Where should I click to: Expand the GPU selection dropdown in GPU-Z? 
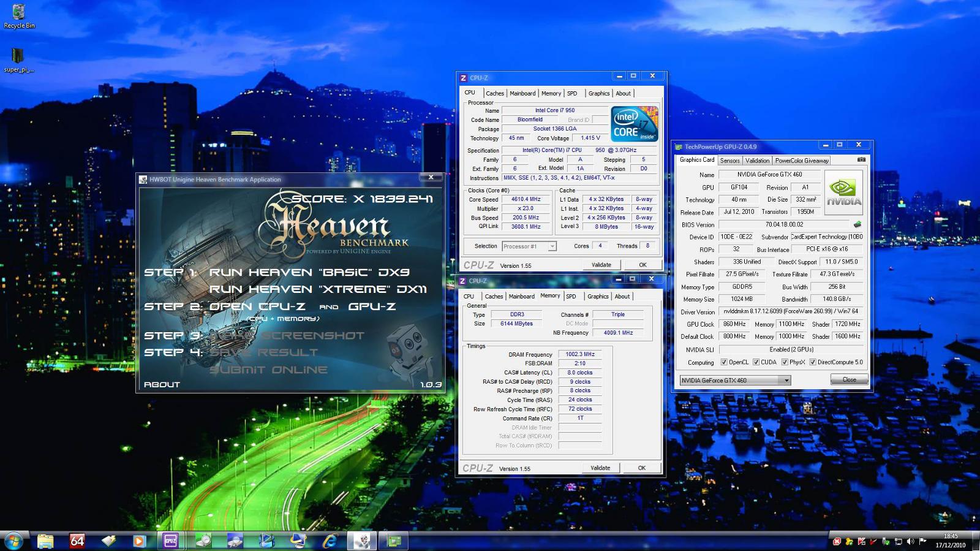point(786,381)
